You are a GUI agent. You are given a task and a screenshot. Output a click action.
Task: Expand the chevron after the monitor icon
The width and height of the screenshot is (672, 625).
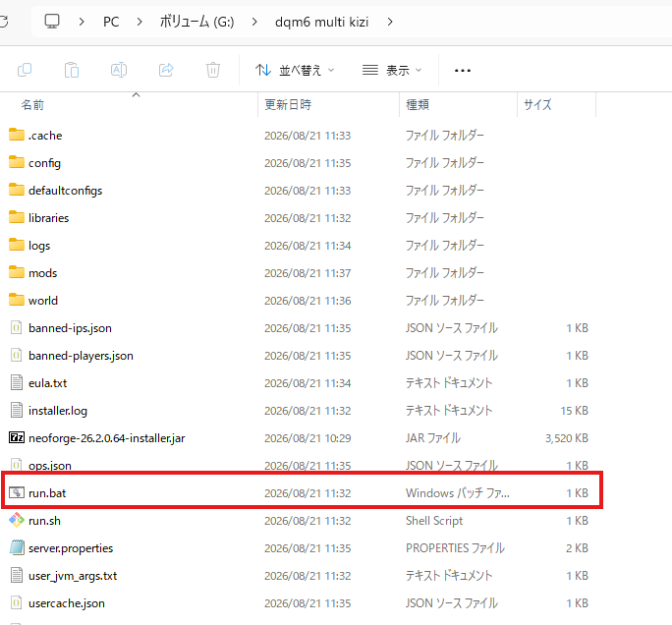pyautogui.click(x=82, y=22)
